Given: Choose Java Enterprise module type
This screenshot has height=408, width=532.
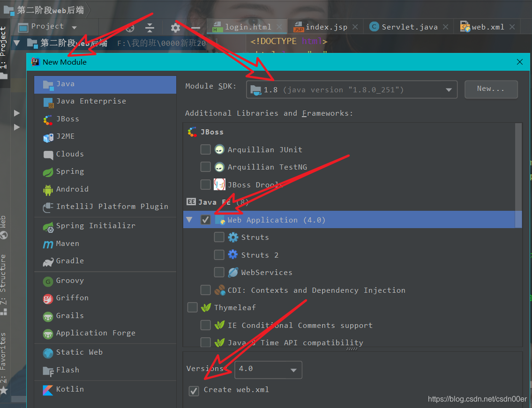Looking at the screenshot, I should coord(105,101).
